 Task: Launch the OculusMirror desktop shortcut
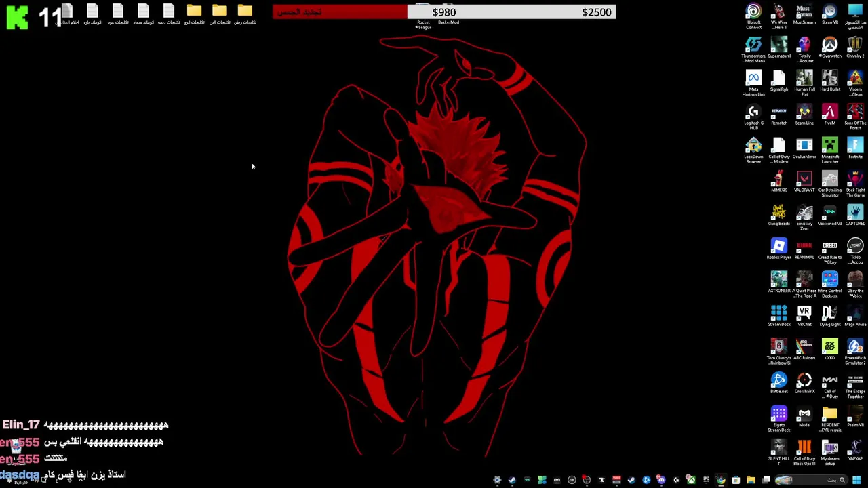pos(804,148)
